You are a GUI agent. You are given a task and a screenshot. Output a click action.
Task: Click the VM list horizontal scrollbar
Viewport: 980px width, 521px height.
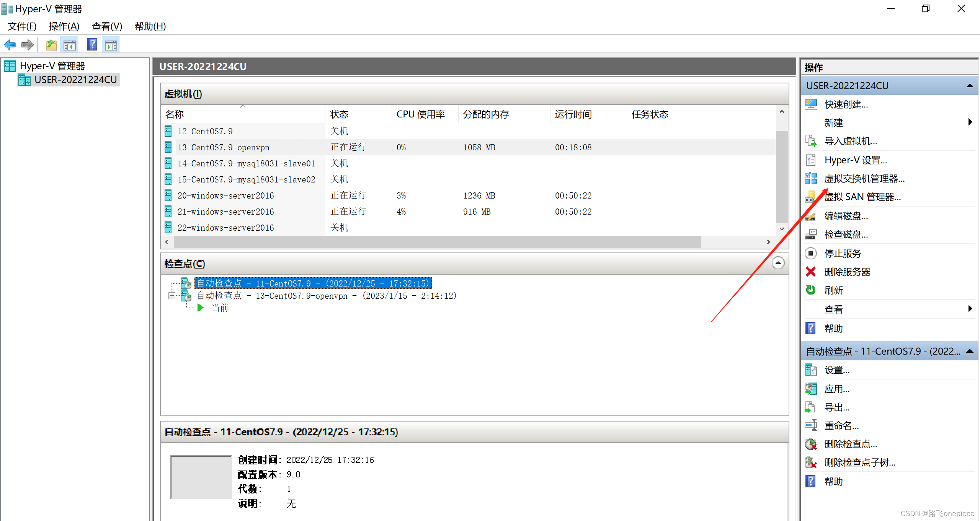click(436, 242)
